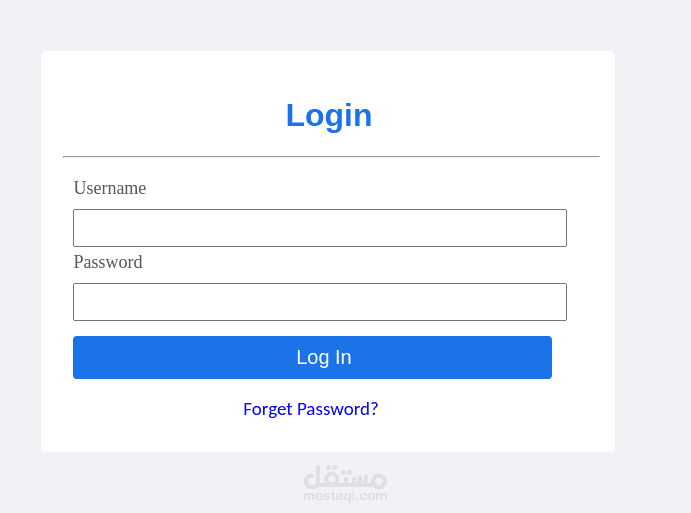Viewport: 691px width, 513px height.
Task: Select the Login title at card top
Action: click(x=329, y=115)
